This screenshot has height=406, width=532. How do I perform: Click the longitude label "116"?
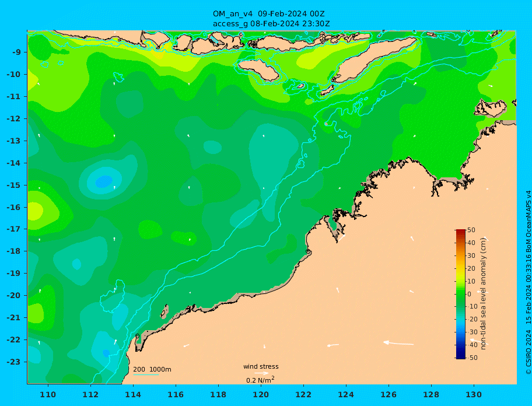pyautogui.click(x=176, y=394)
